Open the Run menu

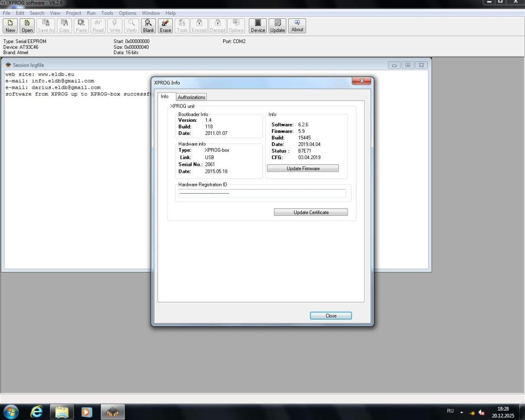click(x=91, y=13)
